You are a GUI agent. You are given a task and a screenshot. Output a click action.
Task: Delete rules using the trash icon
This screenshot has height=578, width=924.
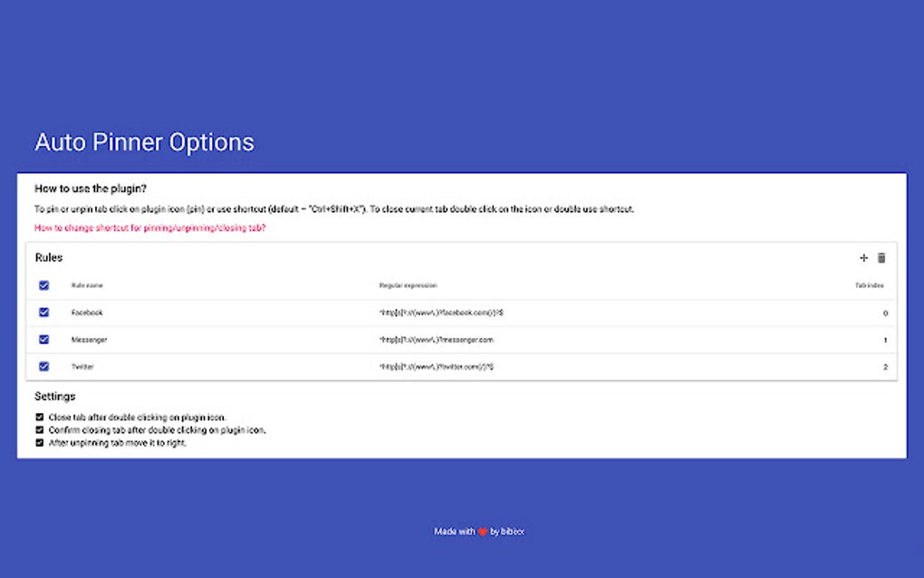(x=882, y=257)
